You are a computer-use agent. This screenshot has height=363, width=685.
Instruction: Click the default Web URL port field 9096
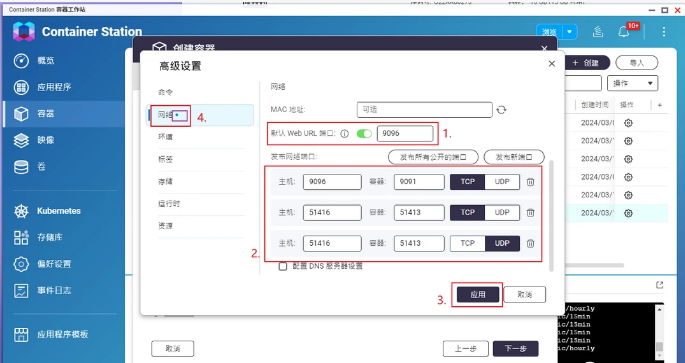405,134
